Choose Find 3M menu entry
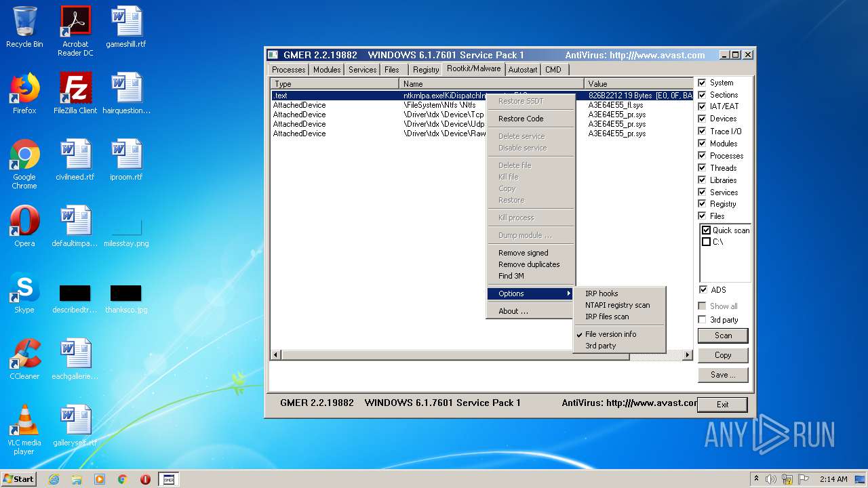The image size is (868, 488). coord(530,276)
